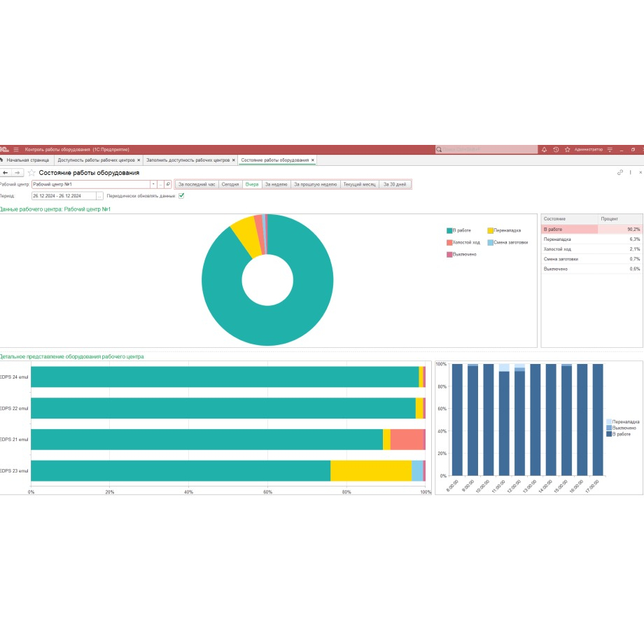
Task: Open the work center magnifier button
Action: pos(168,184)
